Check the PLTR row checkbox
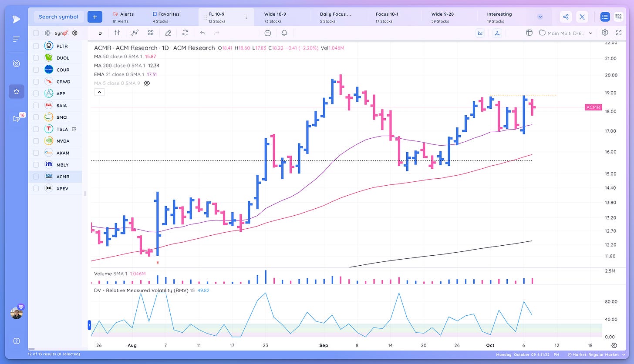This screenshot has height=364, width=634. pos(36,46)
